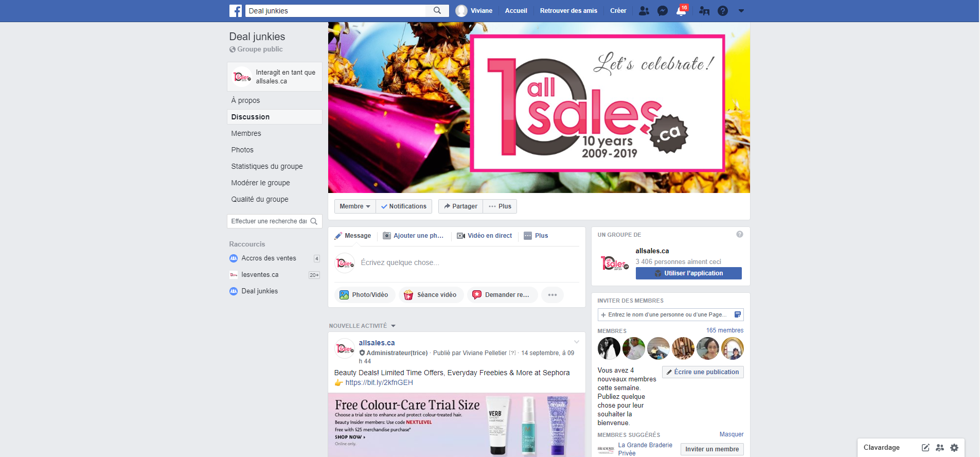The image size is (980, 457).
Task: Open the https://bit.ly/2kfnGEH link
Action: (x=379, y=382)
